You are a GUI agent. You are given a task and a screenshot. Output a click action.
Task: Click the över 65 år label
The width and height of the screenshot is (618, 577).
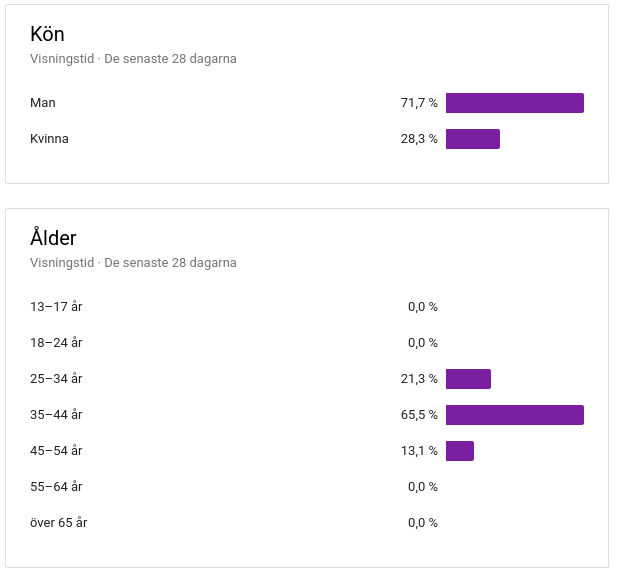point(59,523)
